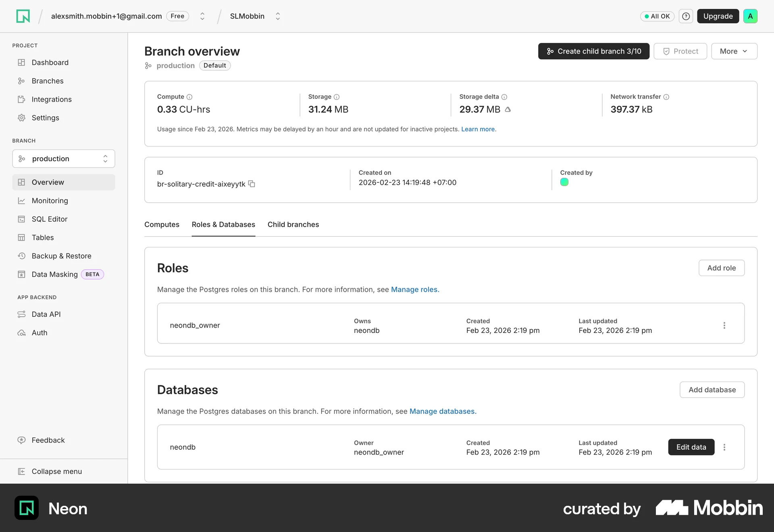Open the More dropdown menu

(x=734, y=51)
